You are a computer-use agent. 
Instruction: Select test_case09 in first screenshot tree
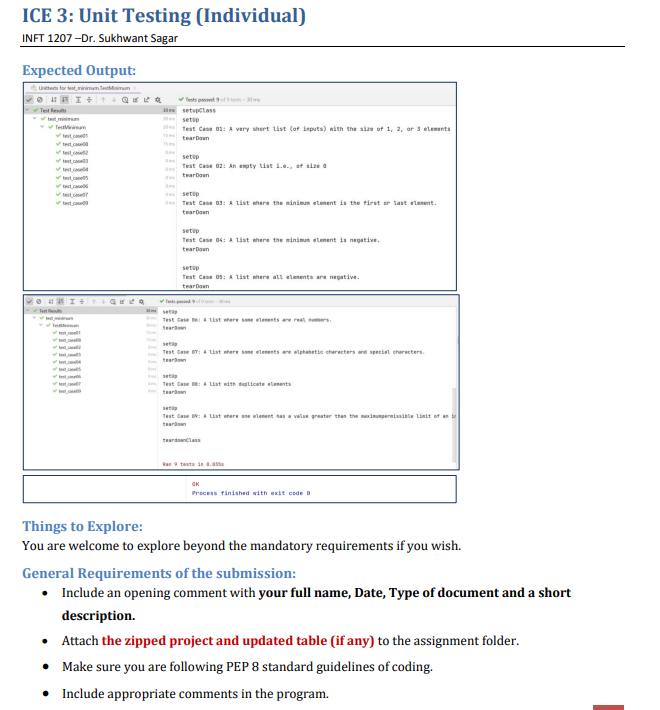click(75, 203)
